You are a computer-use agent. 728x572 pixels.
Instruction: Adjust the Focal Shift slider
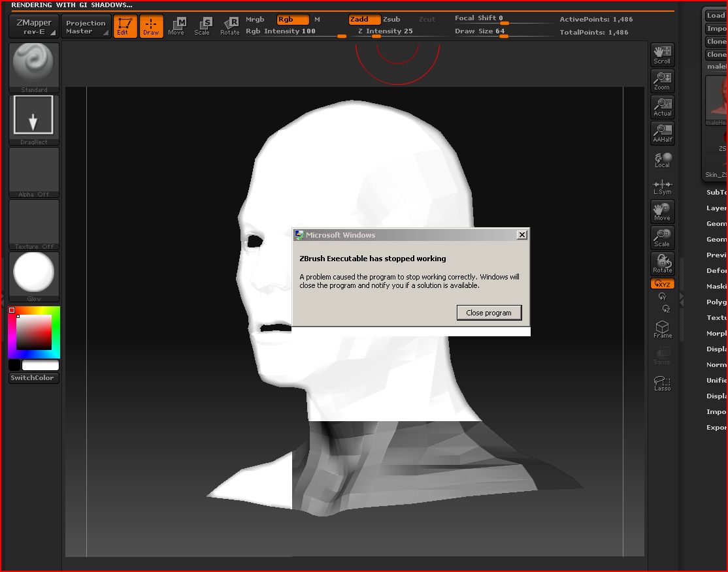[503, 18]
